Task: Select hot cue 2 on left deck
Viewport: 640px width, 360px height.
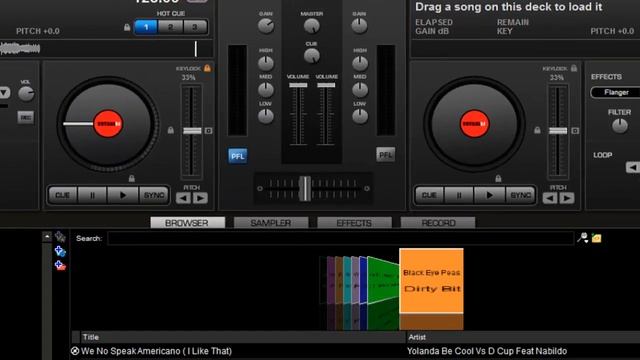Action: (x=170, y=27)
